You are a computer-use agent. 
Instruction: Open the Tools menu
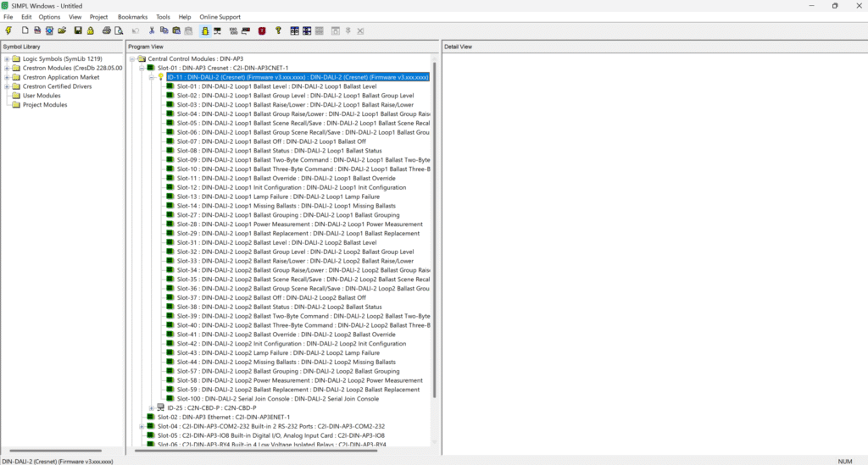tap(163, 17)
